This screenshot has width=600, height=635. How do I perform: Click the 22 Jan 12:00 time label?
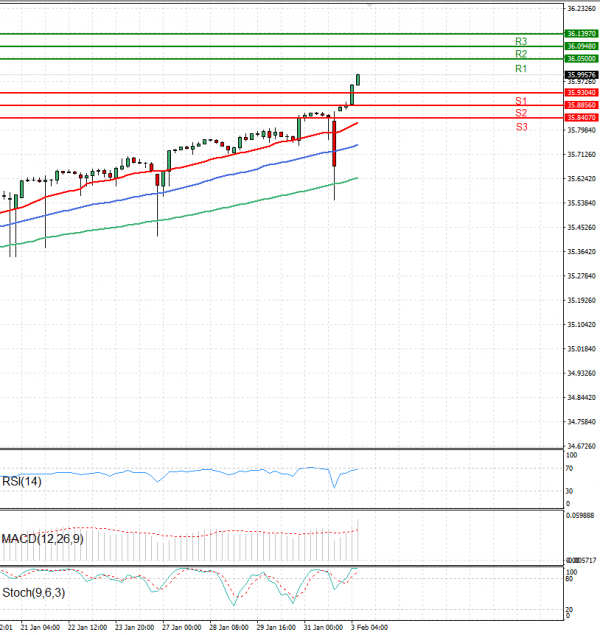point(87,627)
